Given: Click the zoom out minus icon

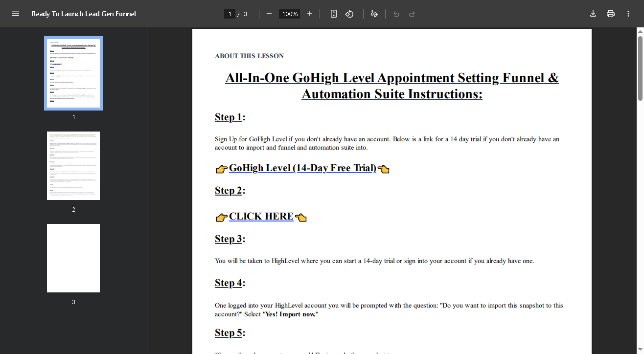Looking at the screenshot, I should pyautogui.click(x=269, y=14).
